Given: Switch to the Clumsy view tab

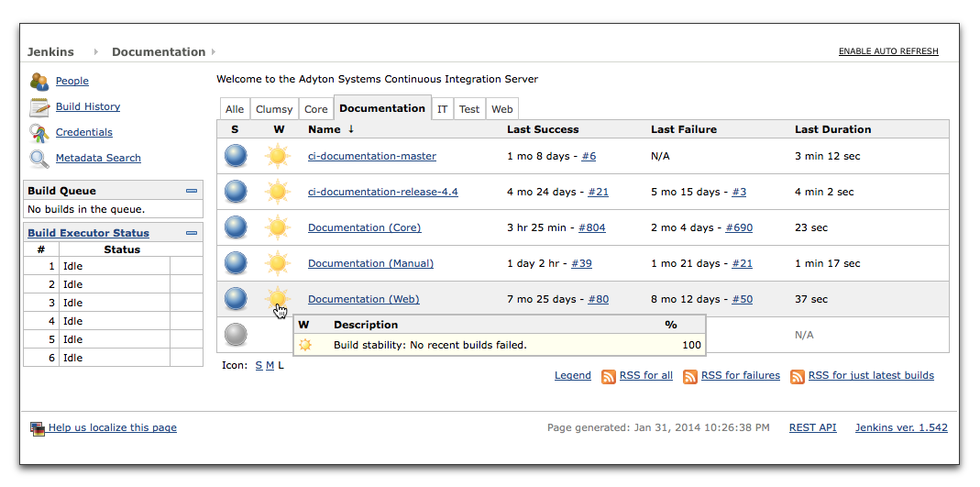Looking at the screenshot, I should (x=274, y=109).
